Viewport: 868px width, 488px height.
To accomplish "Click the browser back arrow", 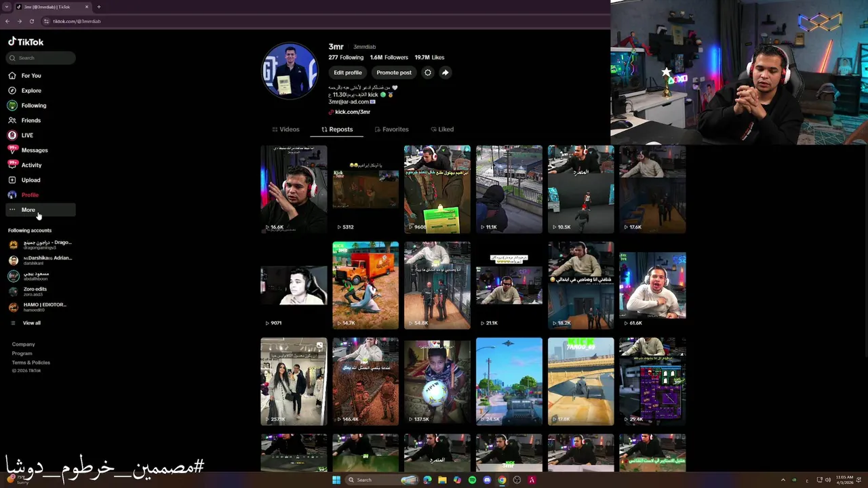I will click(x=7, y=21).
